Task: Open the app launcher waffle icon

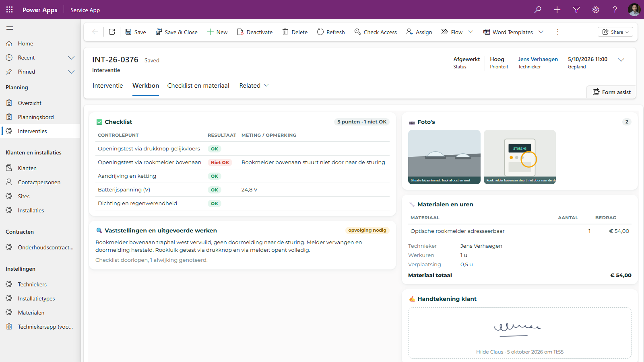Action: [x=10, y=10]
